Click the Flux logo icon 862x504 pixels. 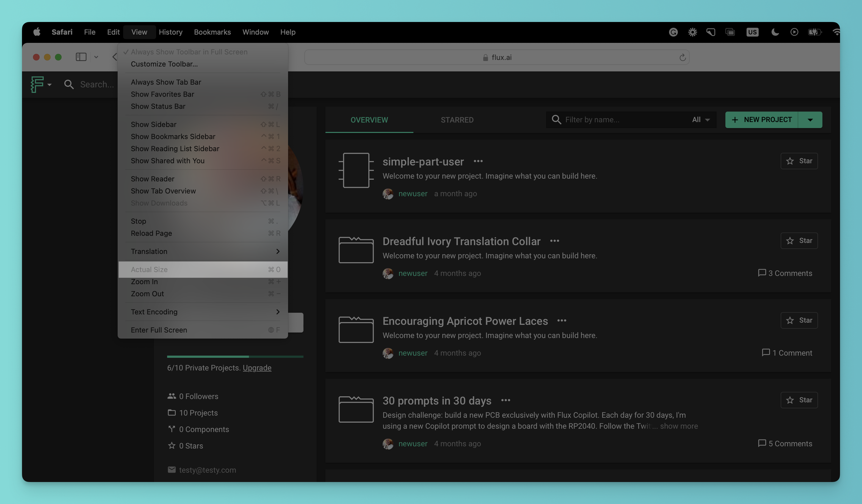point(37,84)
